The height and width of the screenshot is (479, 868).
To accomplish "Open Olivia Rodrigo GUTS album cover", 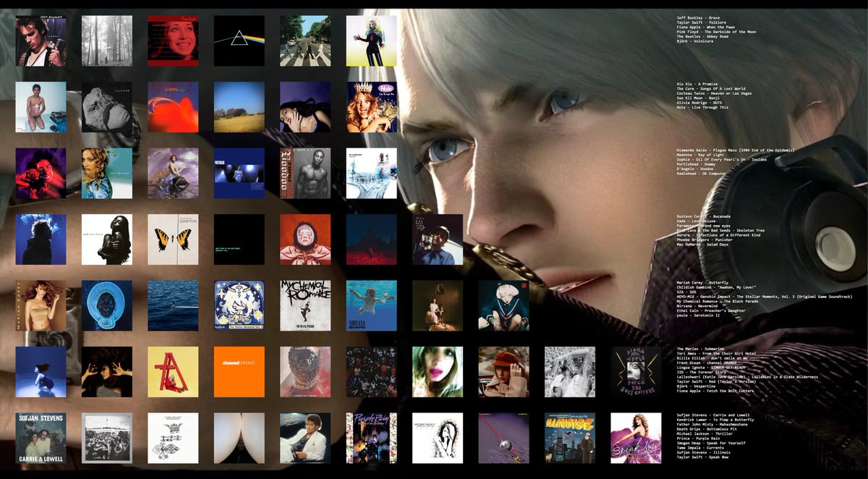I will pyautogui.click(x=305, y=107).
